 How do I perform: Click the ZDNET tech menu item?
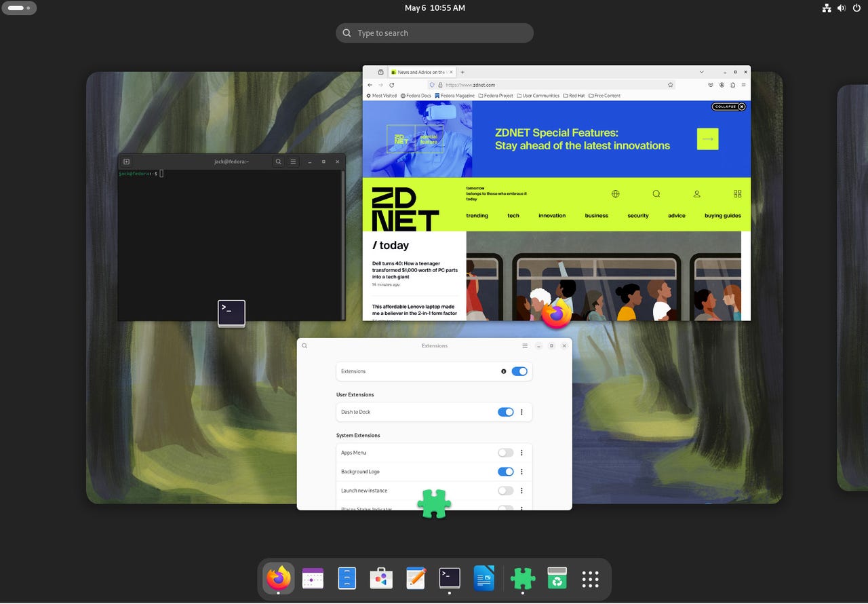[x=513, y=216]
